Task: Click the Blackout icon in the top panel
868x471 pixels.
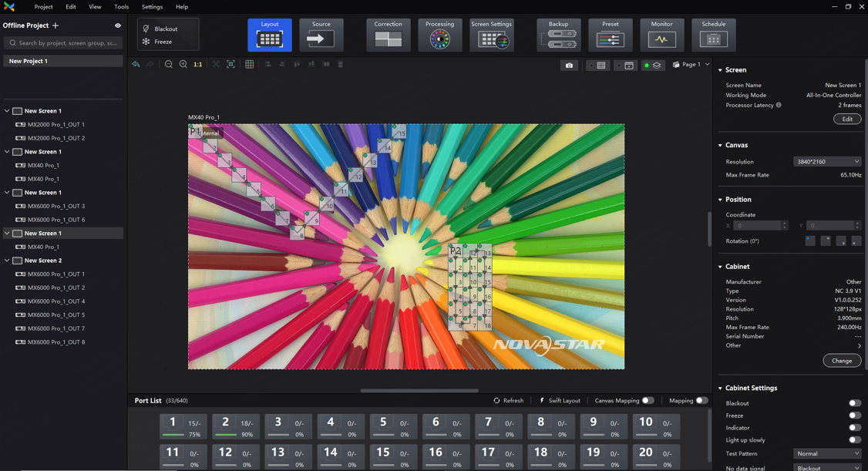Action: click(146, 29)
